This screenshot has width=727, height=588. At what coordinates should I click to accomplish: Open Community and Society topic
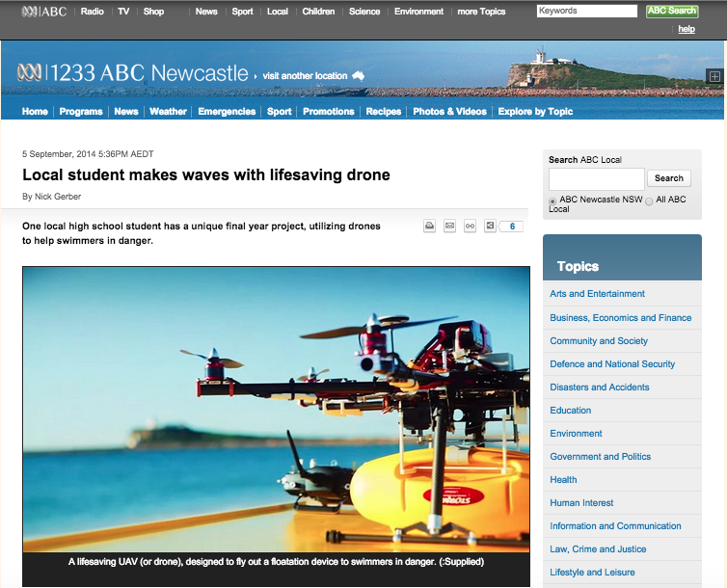point(599,341)
